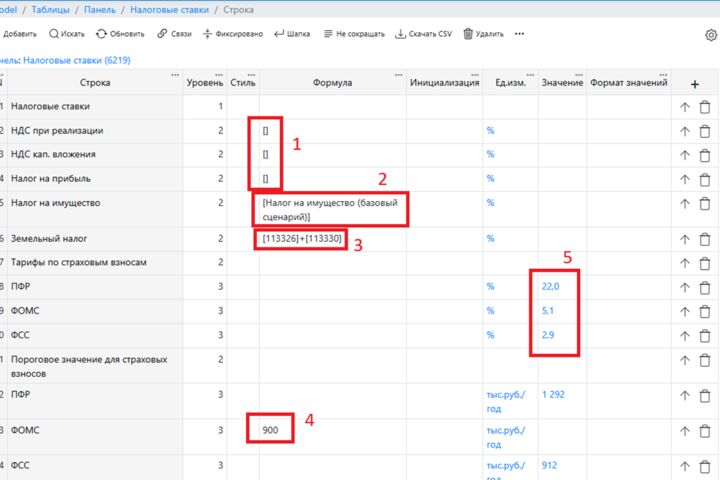The height and width of the screenshot is (480, 720).
Task: Go to Панель in the breadcrumb
Action: coord(100,10)
